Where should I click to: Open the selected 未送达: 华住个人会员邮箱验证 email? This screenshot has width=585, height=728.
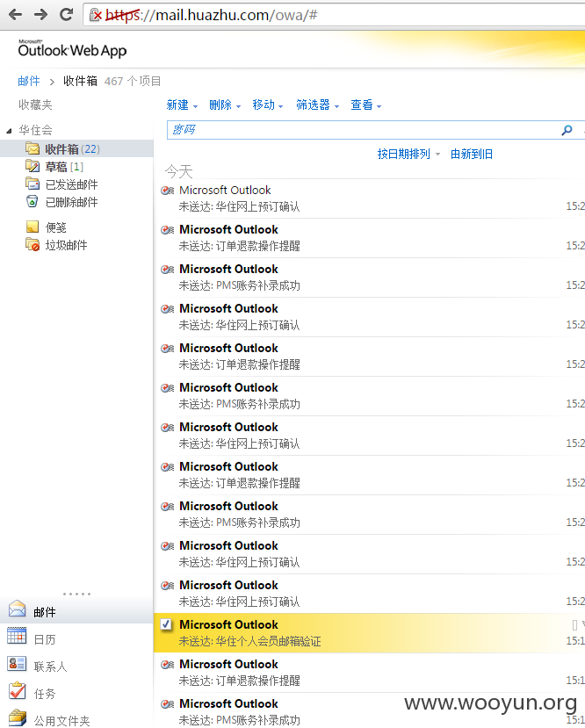pyautogui.click(x=369, y=633)
